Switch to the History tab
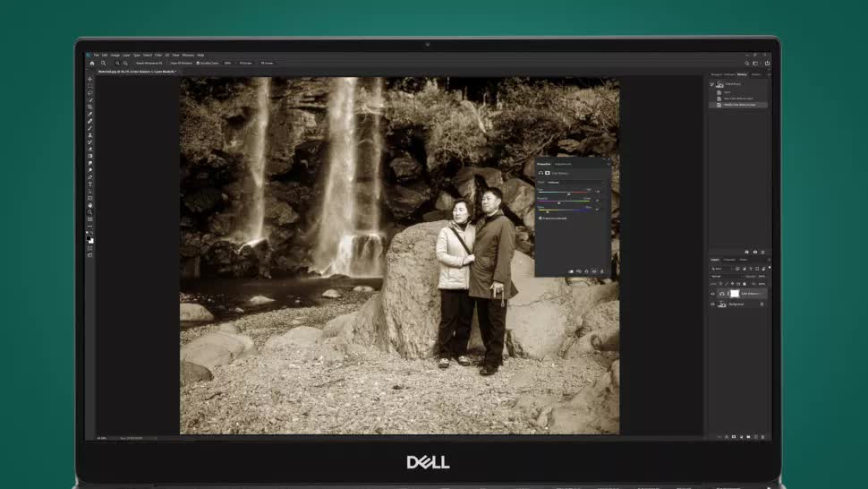Screen dimensions: 868x489 [x=742, y=74]
